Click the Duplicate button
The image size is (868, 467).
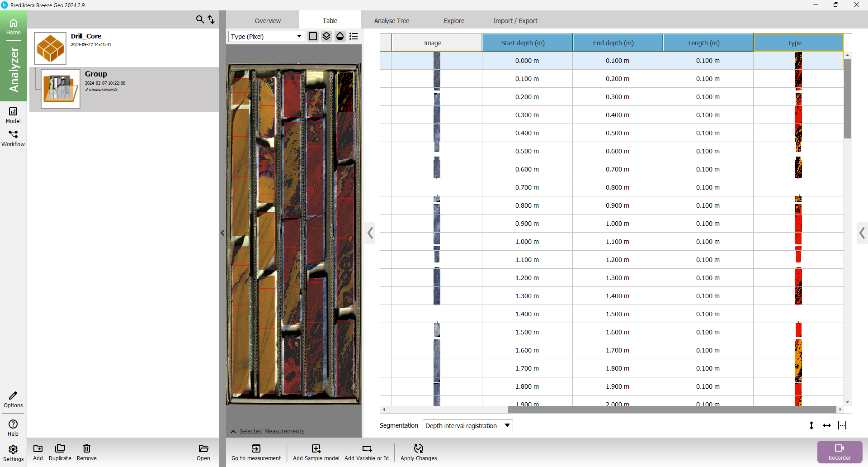60,452
